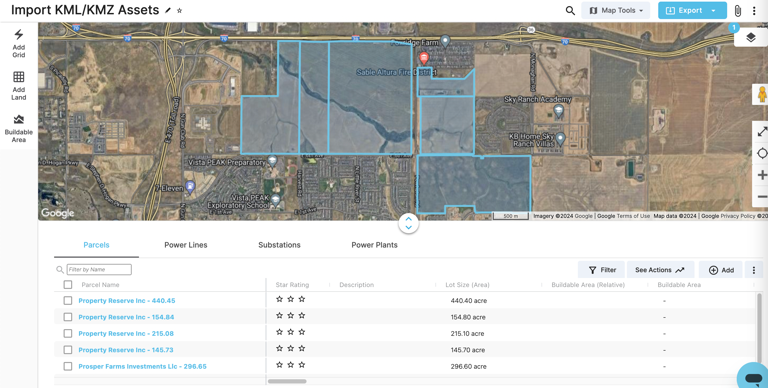Check Property Reserve Inc - 154.84 row

[68, 317]
